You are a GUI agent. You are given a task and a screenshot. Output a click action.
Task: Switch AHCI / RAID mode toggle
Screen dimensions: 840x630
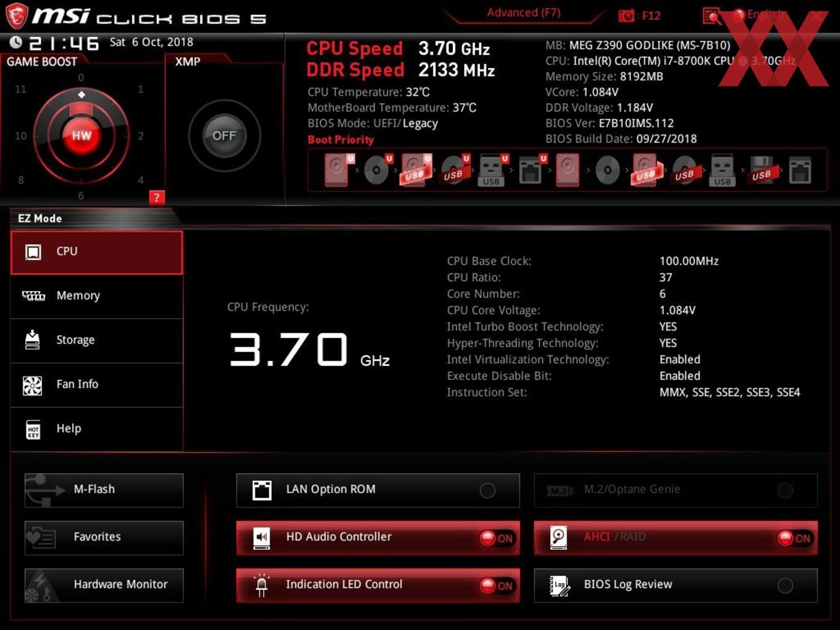pyautogui.click(x=676, y=537)
